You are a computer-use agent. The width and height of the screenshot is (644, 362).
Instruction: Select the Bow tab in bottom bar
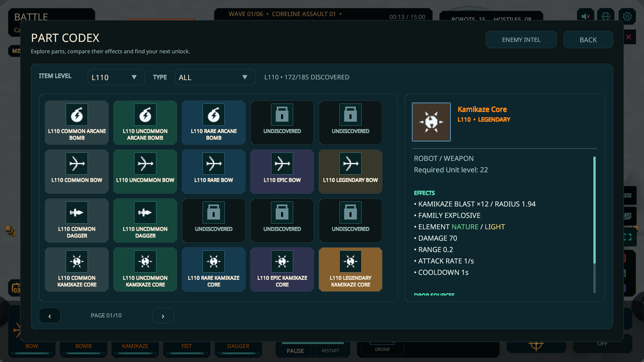32,349
